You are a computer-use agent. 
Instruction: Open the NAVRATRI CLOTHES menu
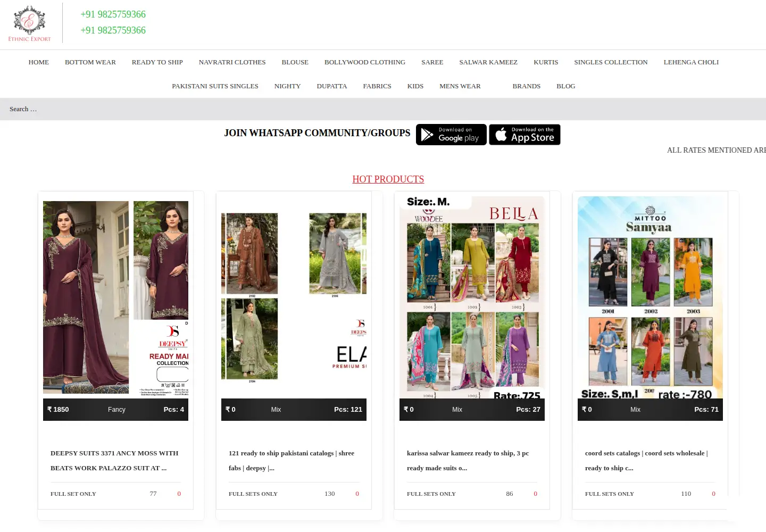point(232,62)
